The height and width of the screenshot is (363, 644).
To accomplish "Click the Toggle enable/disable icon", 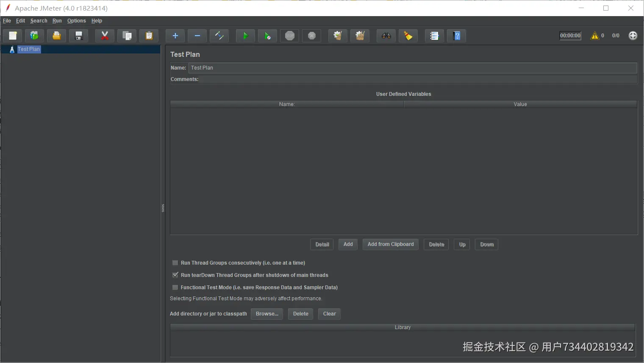I will [219, 36].
